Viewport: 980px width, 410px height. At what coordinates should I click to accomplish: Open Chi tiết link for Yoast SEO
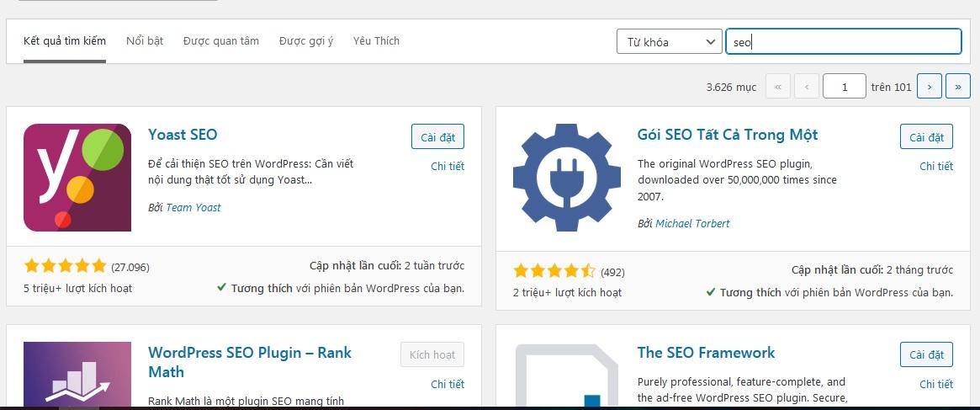pos(448,166)
